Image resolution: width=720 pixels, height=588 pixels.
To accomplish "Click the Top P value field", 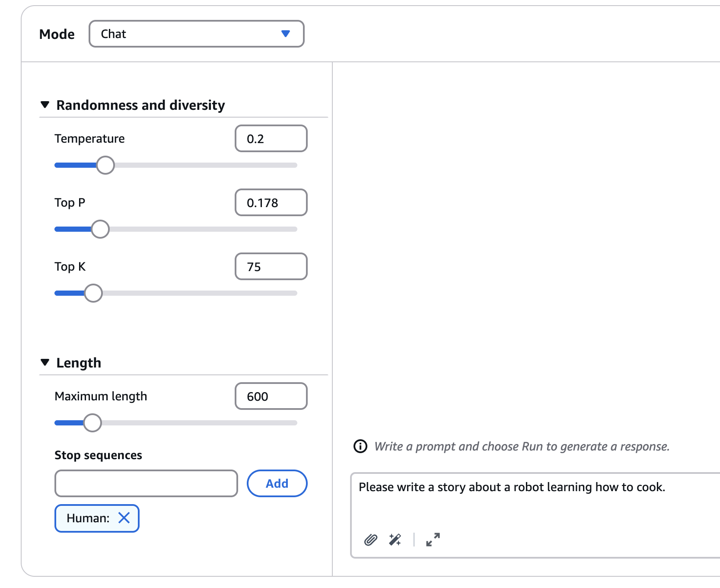I will click(x=271, y=202).
